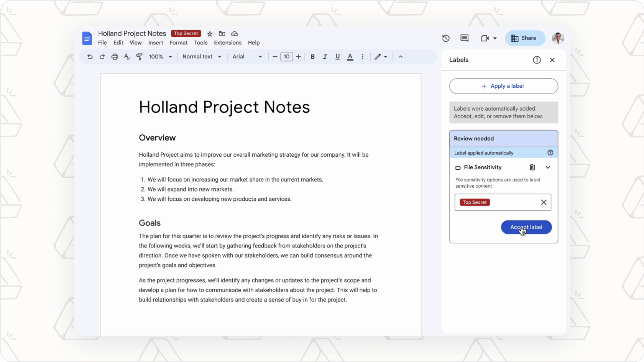This screenshot has width=644, height=362.
Task: Delete the File Sensitivity label
Action: coord(532,167)
